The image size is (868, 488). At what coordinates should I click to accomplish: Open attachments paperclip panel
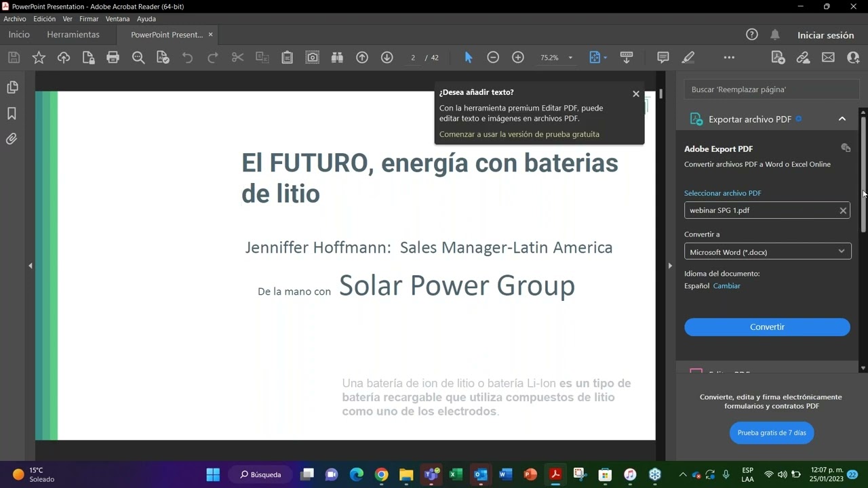(x=12, y=139)
